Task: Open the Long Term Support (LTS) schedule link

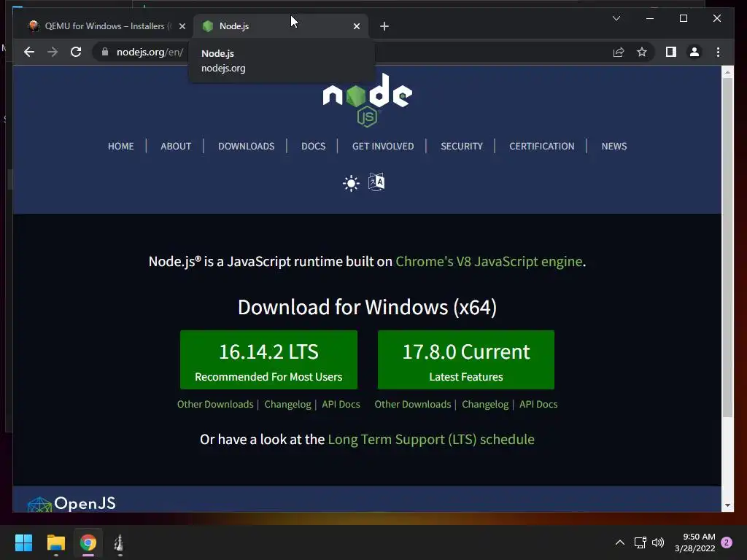Action: click(x=431, y=439)
